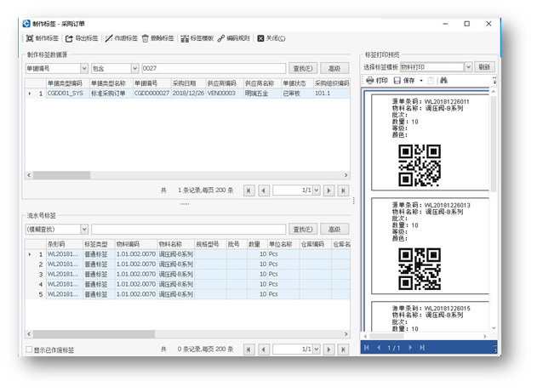Click the greyed page icon beside binoculars
The image size is (537, 392).
[x=431, y=81]
